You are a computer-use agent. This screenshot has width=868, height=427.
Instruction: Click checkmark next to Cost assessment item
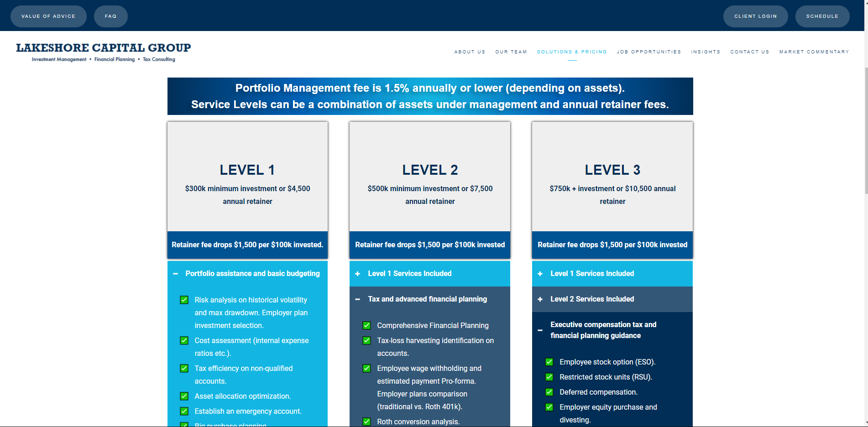(184, 340)
